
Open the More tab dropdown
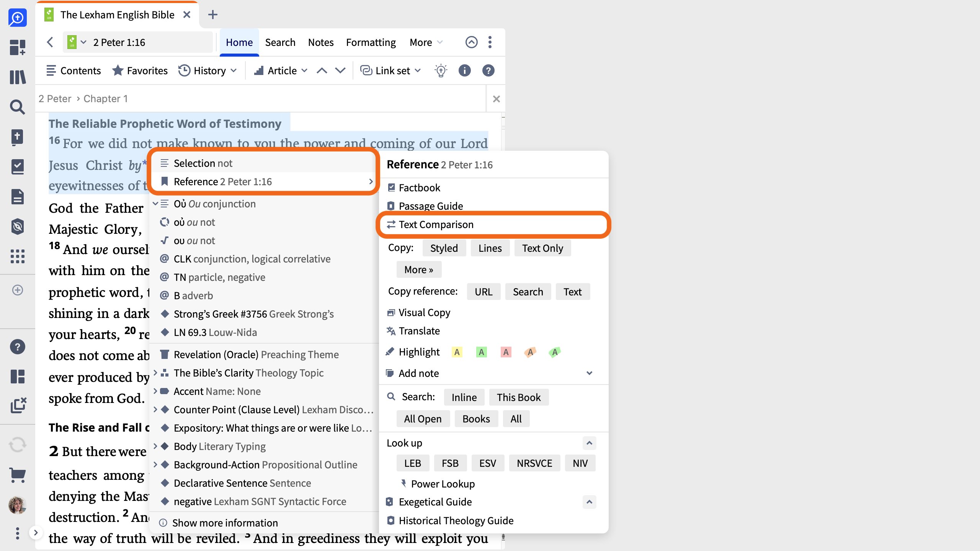tap(426, 42)
